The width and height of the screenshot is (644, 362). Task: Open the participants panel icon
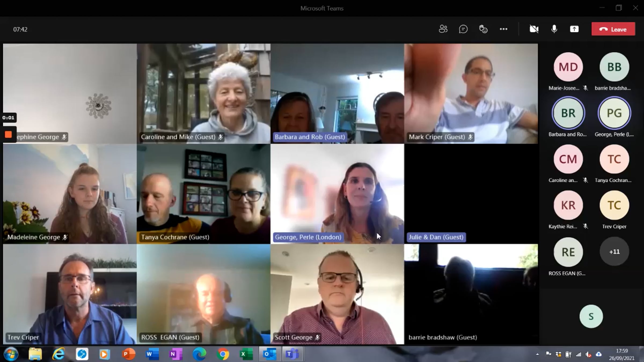(443, 29)
